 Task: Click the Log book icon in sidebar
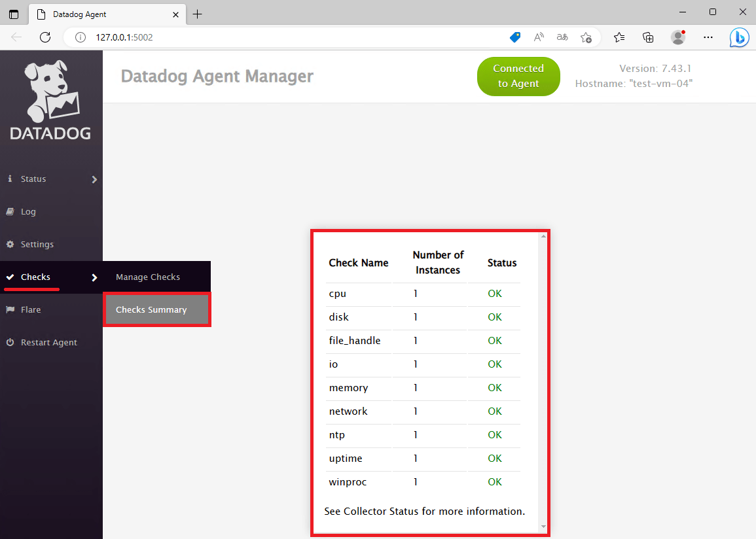tap(10, 211)
